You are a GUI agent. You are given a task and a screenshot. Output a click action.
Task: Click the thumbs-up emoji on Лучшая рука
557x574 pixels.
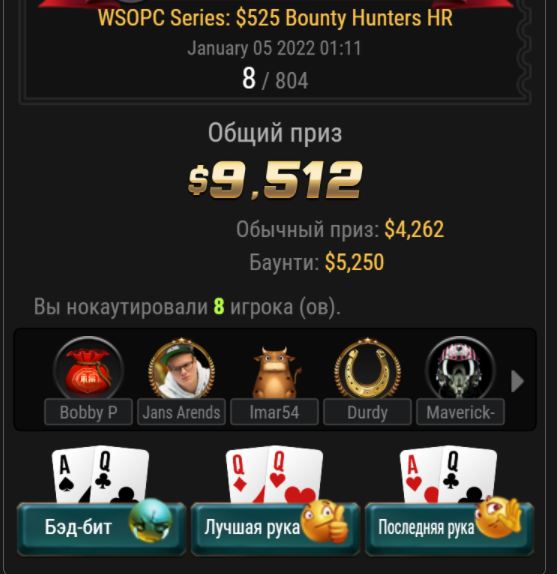[x=325, y=521]
